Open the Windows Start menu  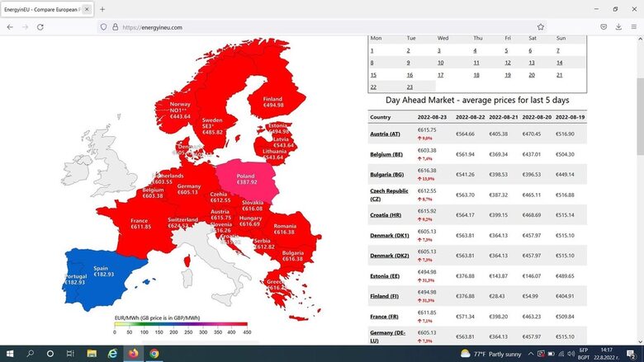click(9, 354)
